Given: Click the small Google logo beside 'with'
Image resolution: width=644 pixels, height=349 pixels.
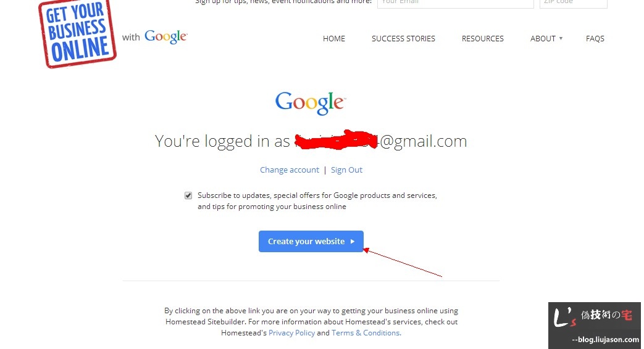Looking at the screenshot, I should [166, 37].
